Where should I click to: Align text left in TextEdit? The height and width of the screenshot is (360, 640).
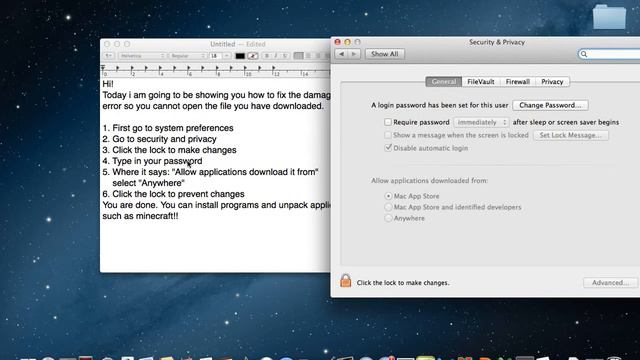[x=299, y=56]
